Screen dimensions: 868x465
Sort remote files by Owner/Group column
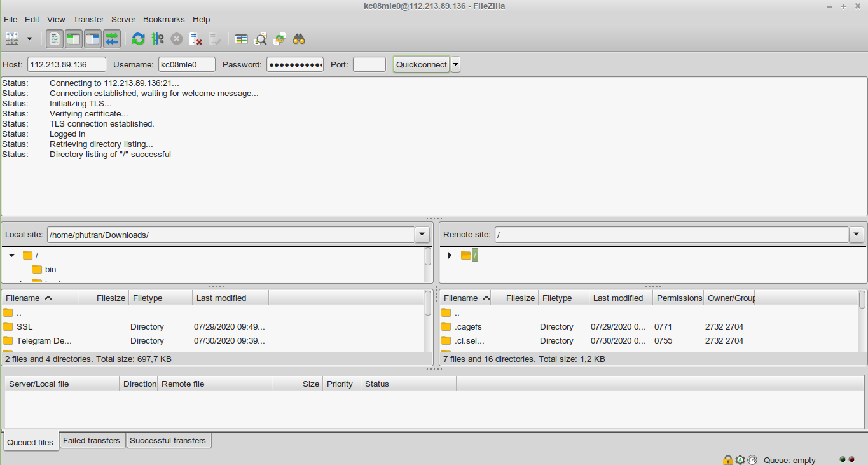(x=729, y=298)
